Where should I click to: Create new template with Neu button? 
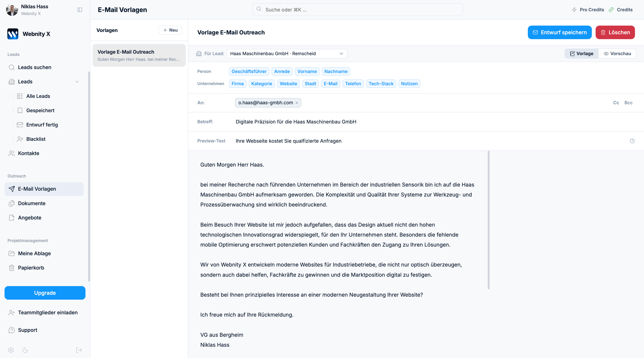170,30
